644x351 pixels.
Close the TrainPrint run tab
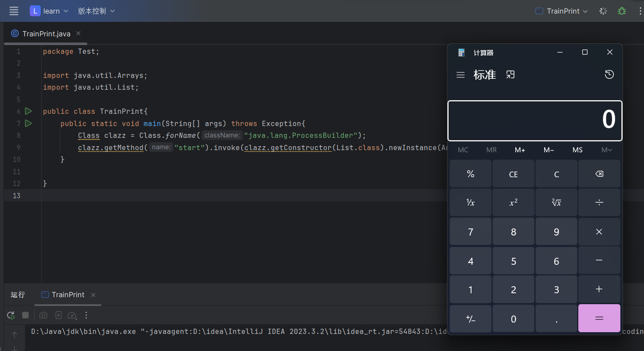pos(93,295)
